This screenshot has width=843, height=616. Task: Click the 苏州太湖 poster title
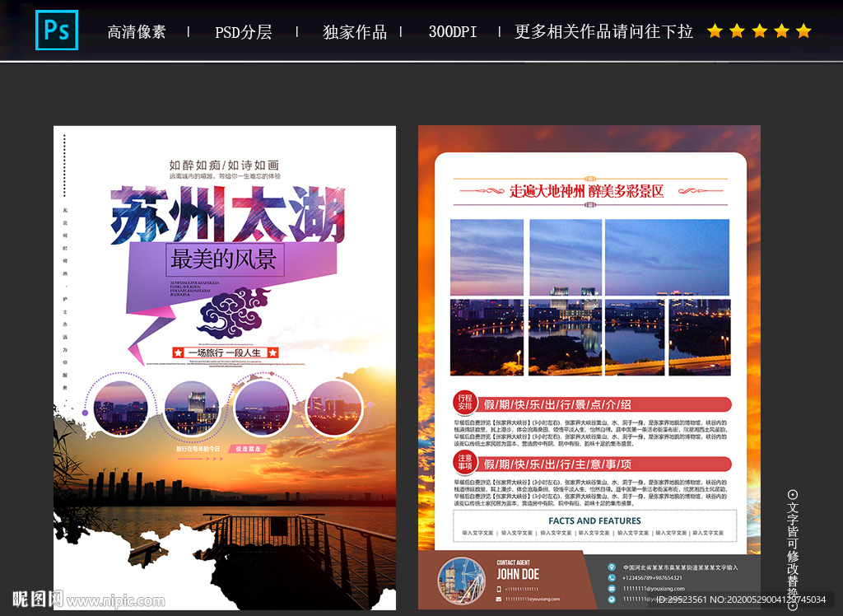point(228,214)
